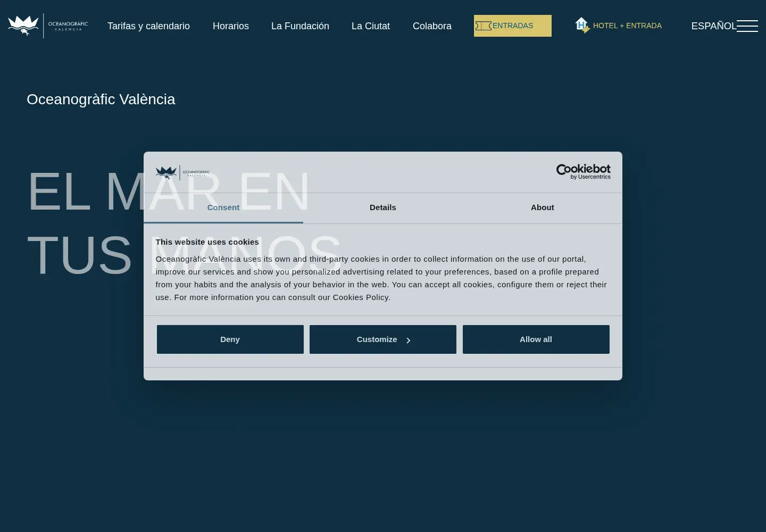Open HOTEL + ENTRADA link
The width and height of the screenshot is (766, 532).
(627, 26)
